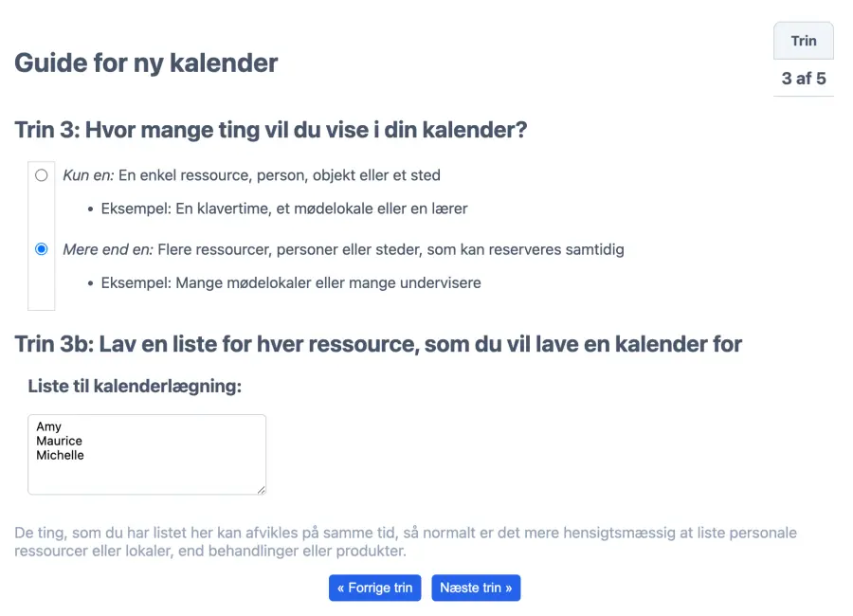This screenshot has height=616, width=853.
Task: Click the "Trin 3b: Lav en liste" heading
Action: [x=378, y=343]
